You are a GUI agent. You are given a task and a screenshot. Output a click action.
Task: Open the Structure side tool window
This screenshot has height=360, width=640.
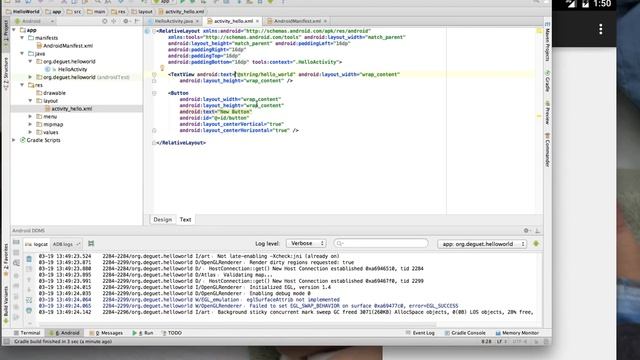click(x=6, y=73)
